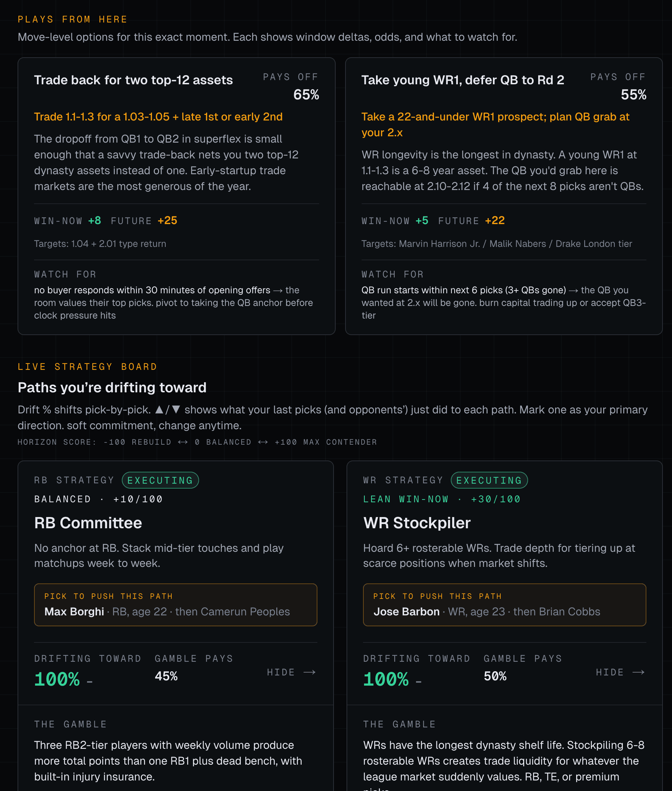Click the 55% pays off value
Viewport: 672px width, 791px height.
coord(633,94)
